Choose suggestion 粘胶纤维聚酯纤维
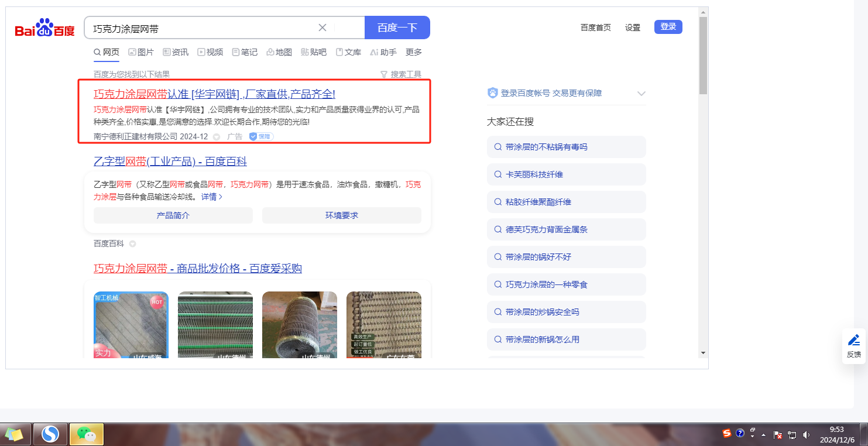The height and width of the screenshot is (446, 868). point(567,202)
